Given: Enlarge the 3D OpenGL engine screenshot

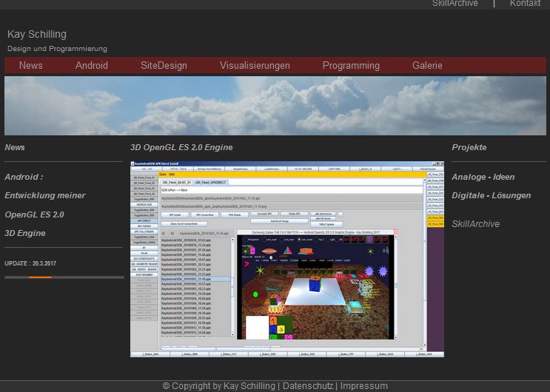Looking at the screenshot, I should click(287, 259).
